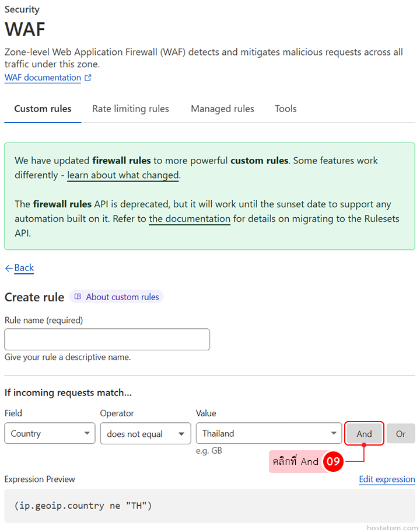Click the Expression Preview code box

click(209, 506)
